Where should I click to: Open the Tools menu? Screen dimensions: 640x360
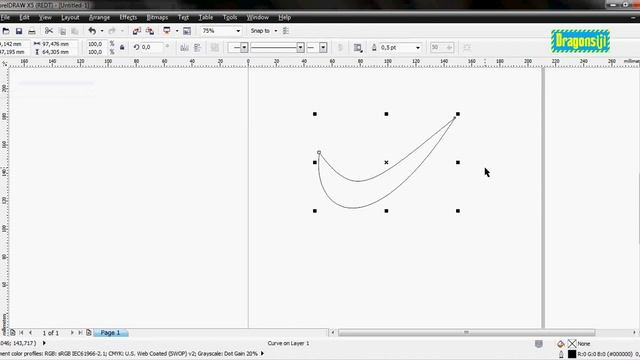point(230,18)
